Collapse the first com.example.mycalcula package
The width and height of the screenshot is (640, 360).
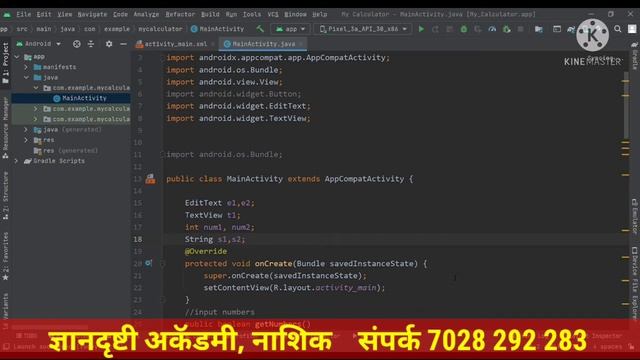(36, 88)
